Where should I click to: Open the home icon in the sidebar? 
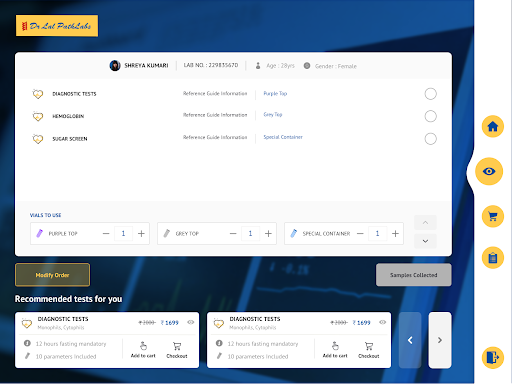[x=493, y=126]
